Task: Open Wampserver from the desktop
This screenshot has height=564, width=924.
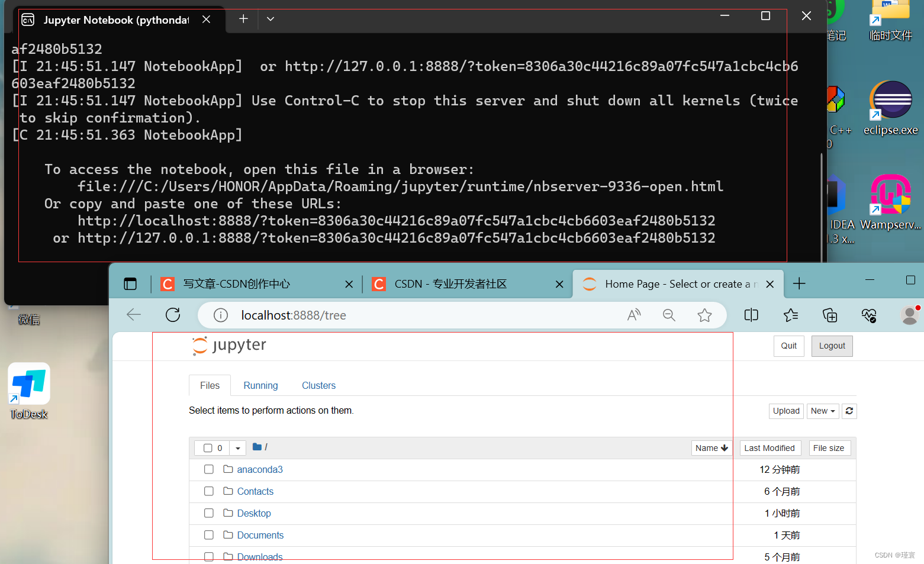Action: (891, 195)
